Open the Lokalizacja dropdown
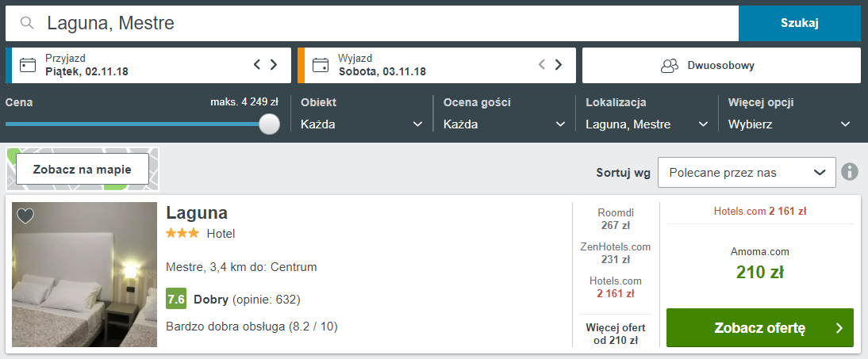Viewport: 868px width, 359px height. point(647,124)
